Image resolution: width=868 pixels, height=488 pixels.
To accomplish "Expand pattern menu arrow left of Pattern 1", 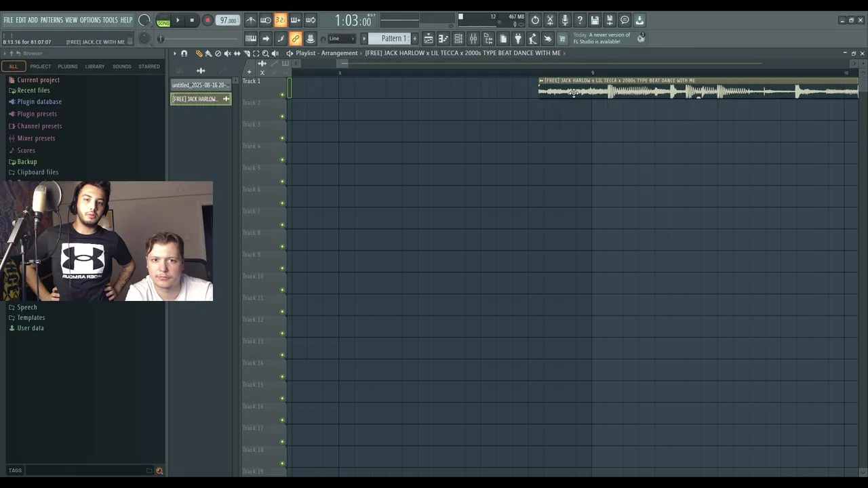I will tap(364, 39).
